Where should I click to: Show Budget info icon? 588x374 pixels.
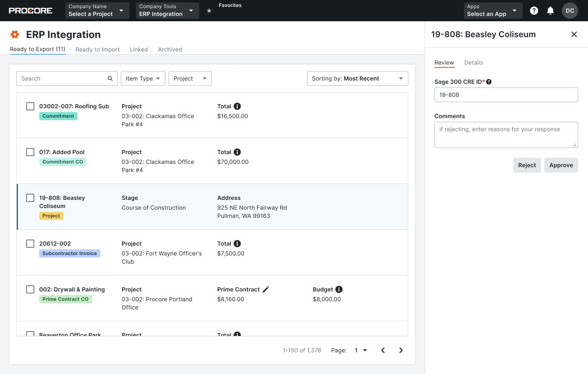point(339,289)
